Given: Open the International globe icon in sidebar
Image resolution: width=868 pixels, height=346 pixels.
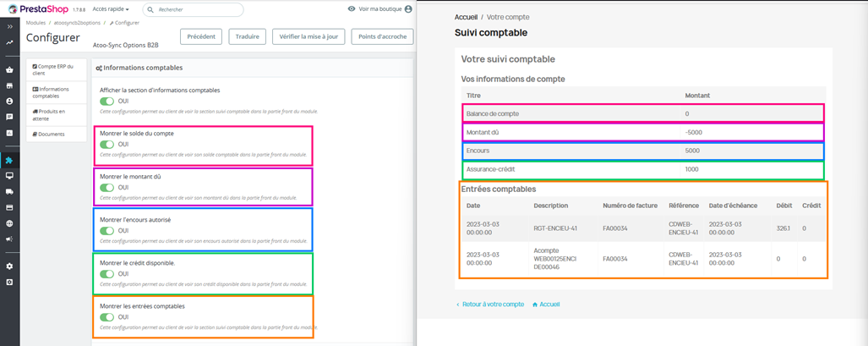Looking at the screenshot, I should (9, 223).
